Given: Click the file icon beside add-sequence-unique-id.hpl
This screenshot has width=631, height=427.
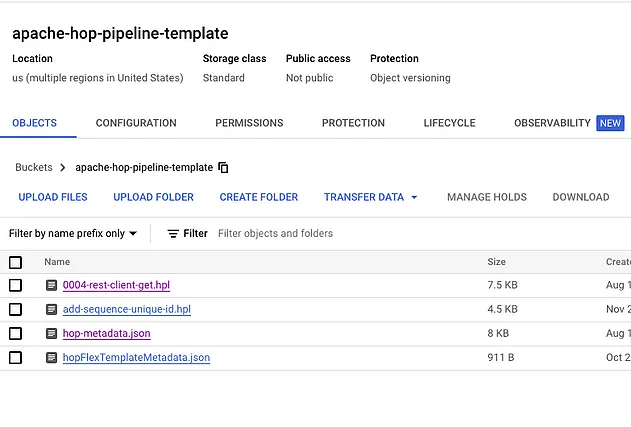Looking at the screenshot, I should (52, 310).
